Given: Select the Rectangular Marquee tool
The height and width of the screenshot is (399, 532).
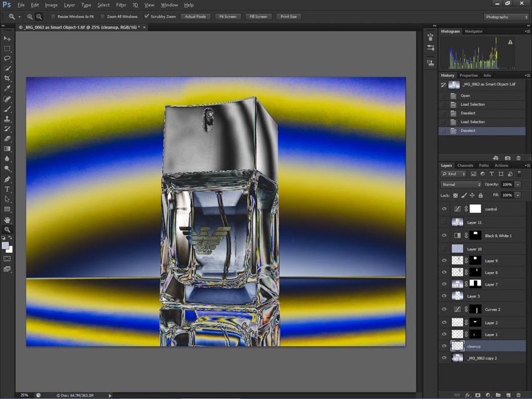Looking at the screenshot, I should coord(7,49).
